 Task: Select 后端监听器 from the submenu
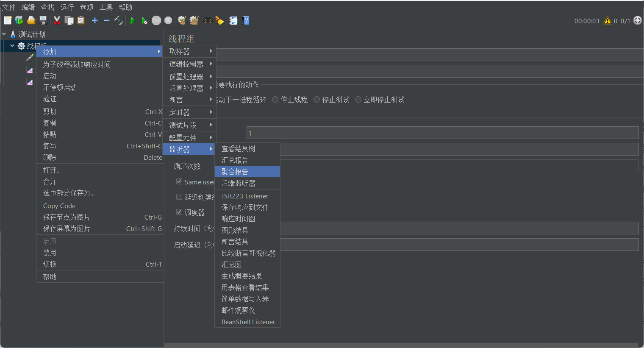click(247, 183)
